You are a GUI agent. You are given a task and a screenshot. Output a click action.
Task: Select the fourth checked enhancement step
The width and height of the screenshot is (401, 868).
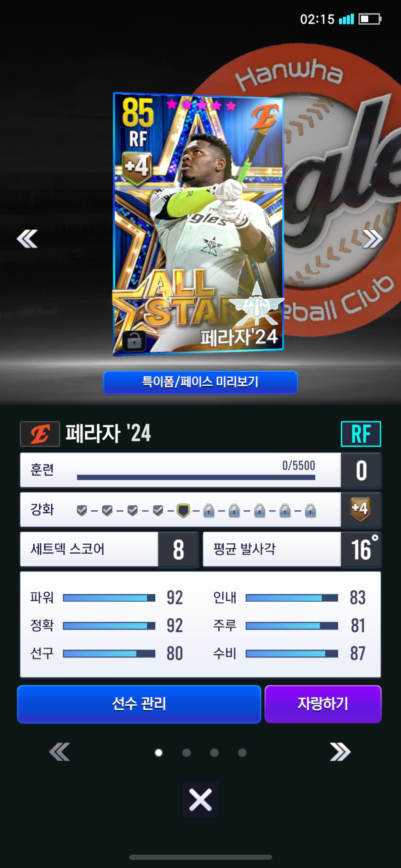(x=158, y=510)
